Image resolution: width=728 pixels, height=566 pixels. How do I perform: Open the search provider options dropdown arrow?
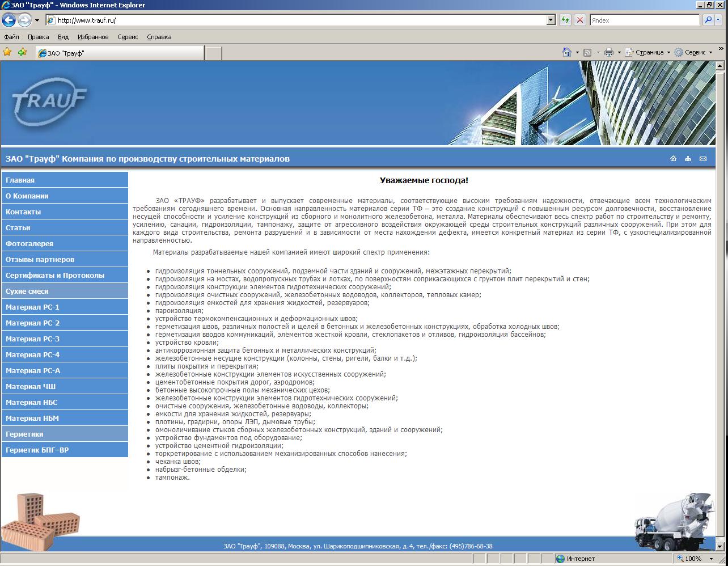click(719, 20)
